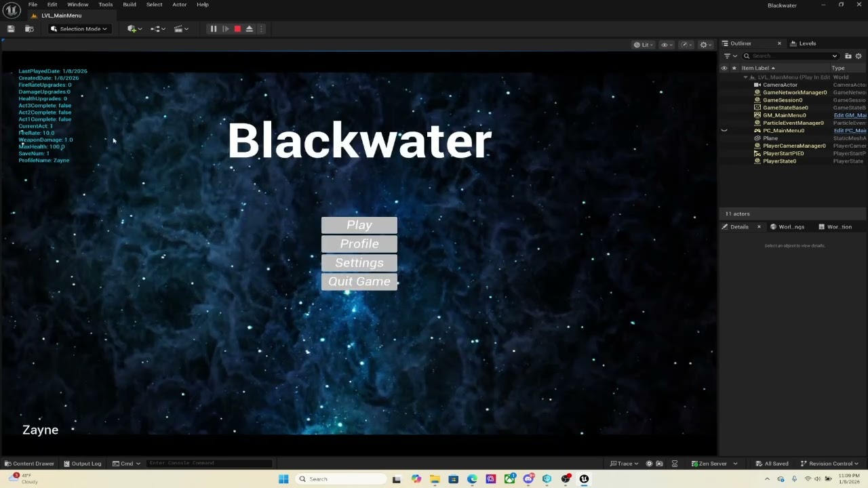Viewport: 868px width, 488px height.
Task: Open the Outliner settings gear
Action: click(859, 56)
